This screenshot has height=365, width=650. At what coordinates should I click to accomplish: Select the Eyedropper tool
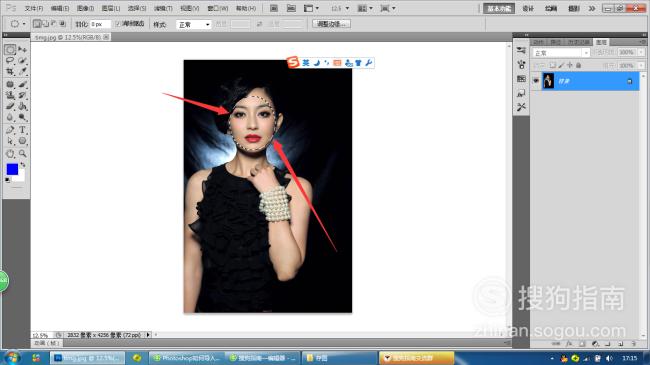click(x=23, y=72)
